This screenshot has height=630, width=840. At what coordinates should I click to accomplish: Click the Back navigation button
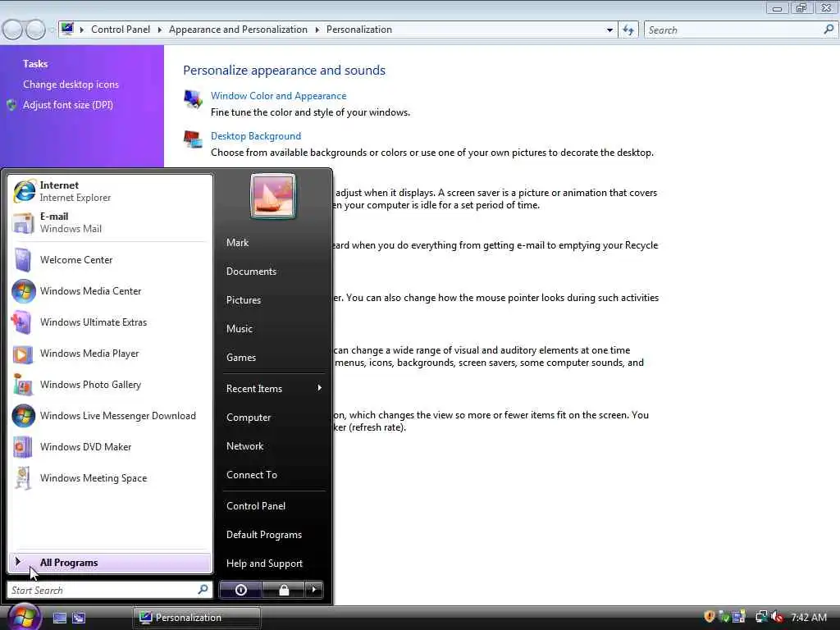[x=13, y=30]
